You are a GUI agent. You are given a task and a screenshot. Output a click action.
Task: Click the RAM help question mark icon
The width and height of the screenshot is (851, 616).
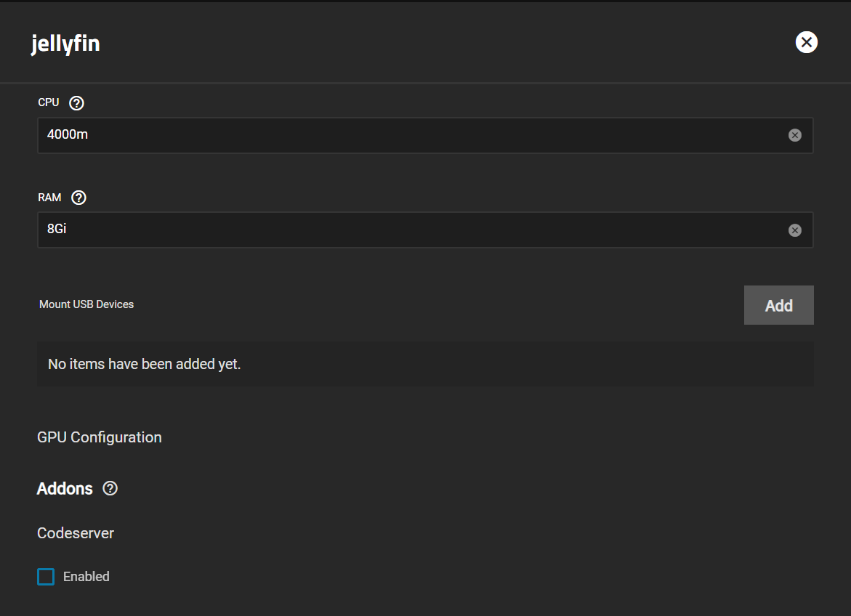(x=79, y=198)
